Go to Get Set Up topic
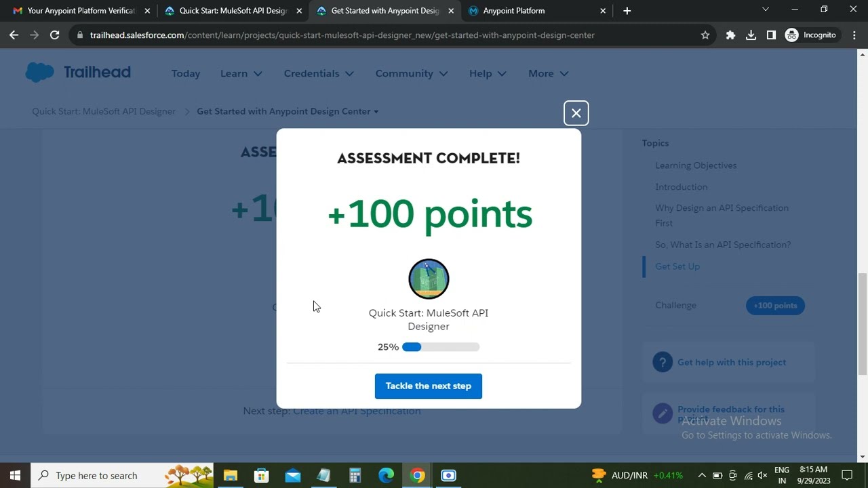The width and height of the screenshot is (868, 488). tap(677, 266)
